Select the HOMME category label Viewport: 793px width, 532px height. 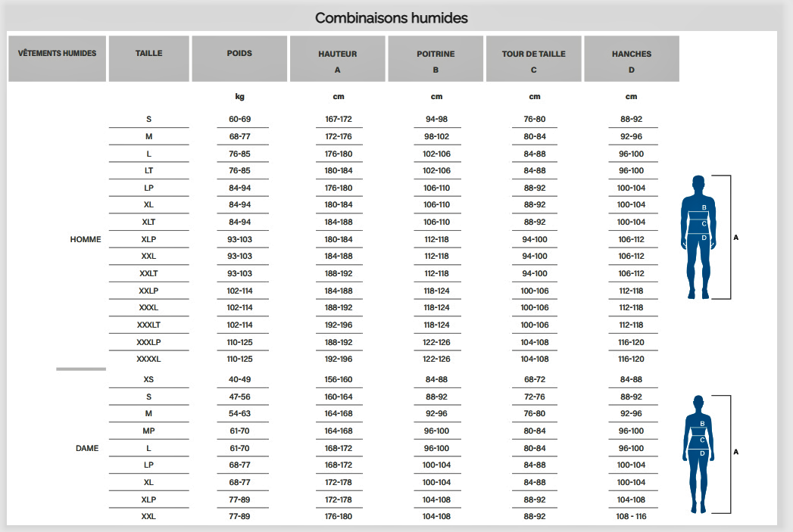click(x=86, y=239)
